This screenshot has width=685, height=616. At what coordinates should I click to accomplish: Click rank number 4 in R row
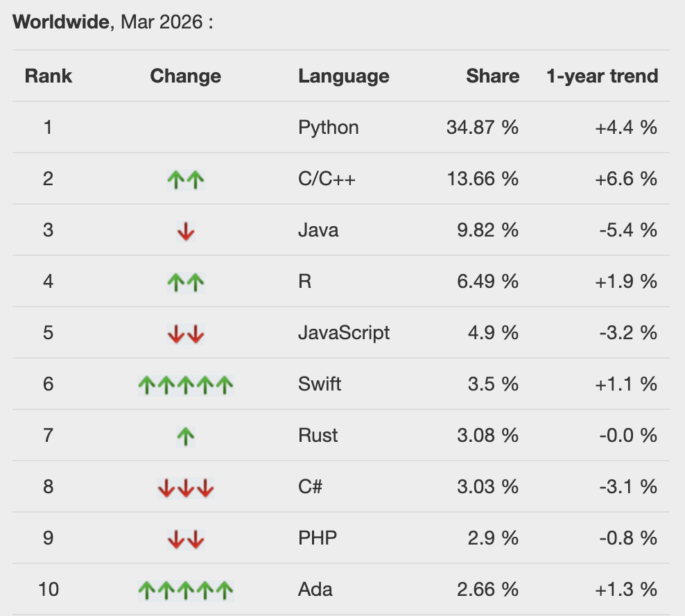click(x=48, y=282)
